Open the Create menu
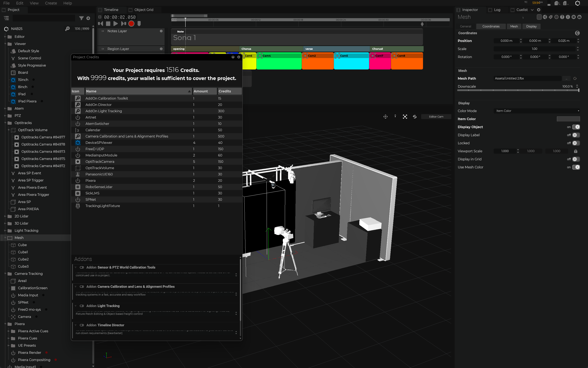 [x=51, y=3]
